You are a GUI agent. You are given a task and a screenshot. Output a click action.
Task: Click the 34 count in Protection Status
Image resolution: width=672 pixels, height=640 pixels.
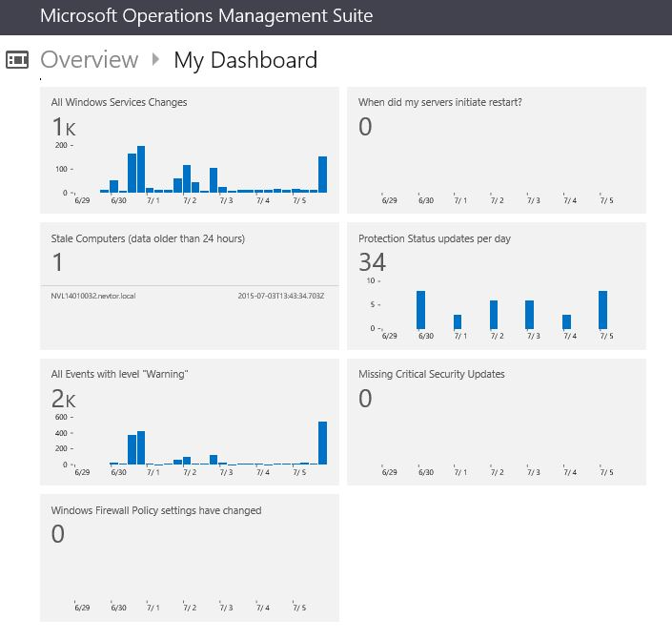click(372, 262)
